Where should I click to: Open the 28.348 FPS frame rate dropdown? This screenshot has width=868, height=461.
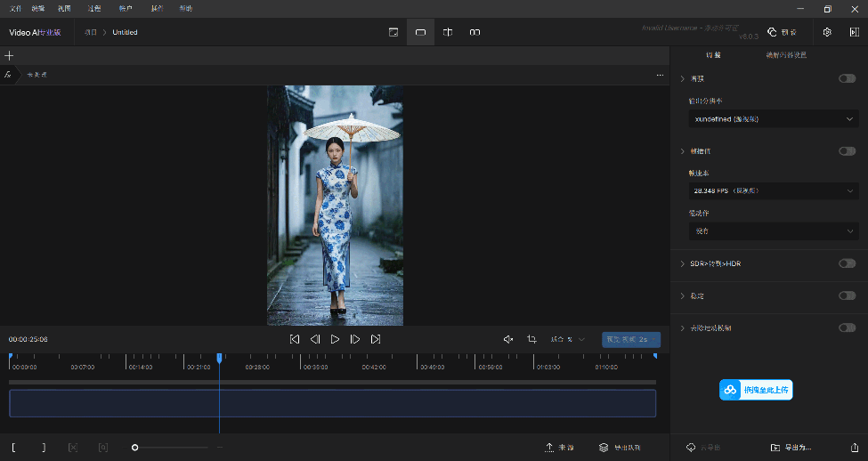[x=774, y=191]
